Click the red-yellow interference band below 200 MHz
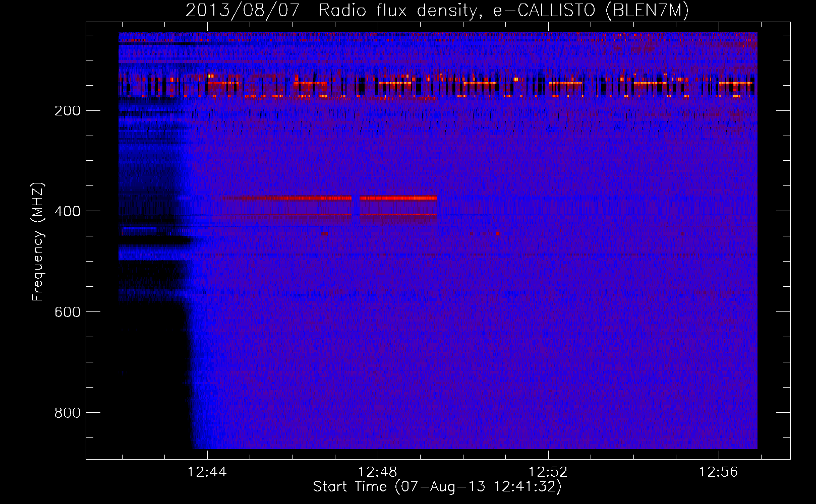The width and height of the screenshot is (816, 504). pos(437,85)
